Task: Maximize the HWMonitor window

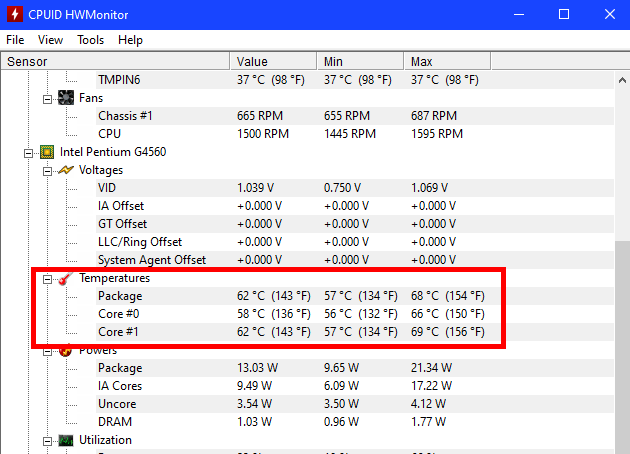Action: pyautogui.click(x=564, y=14)
